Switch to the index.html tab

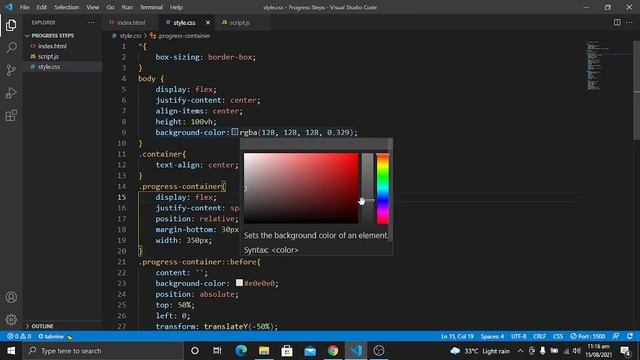(x=130, y=22)
